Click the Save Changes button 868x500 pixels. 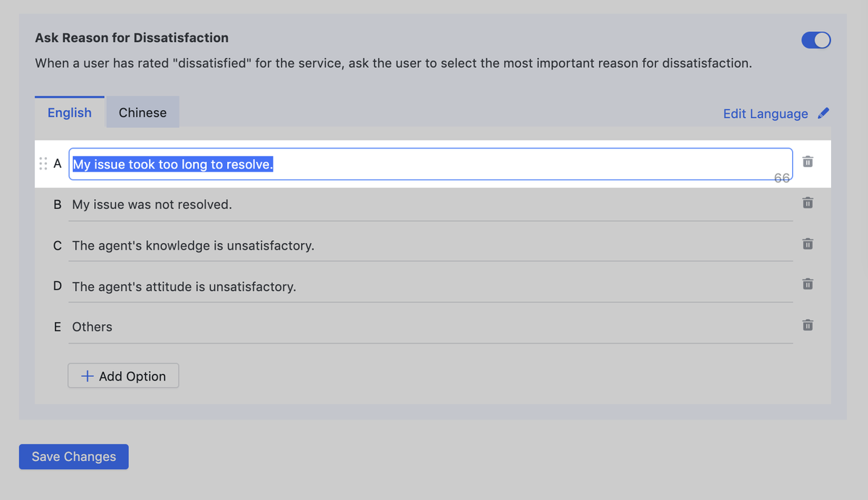74,457
